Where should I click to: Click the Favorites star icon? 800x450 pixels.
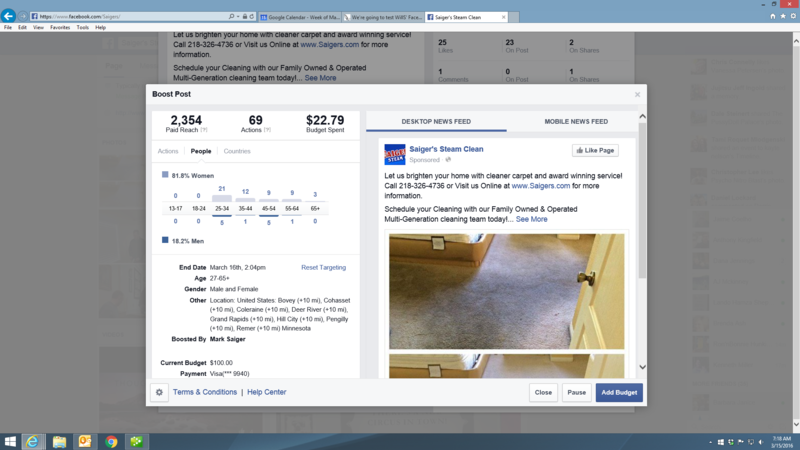pyautogui.click(x=783, y=16)
